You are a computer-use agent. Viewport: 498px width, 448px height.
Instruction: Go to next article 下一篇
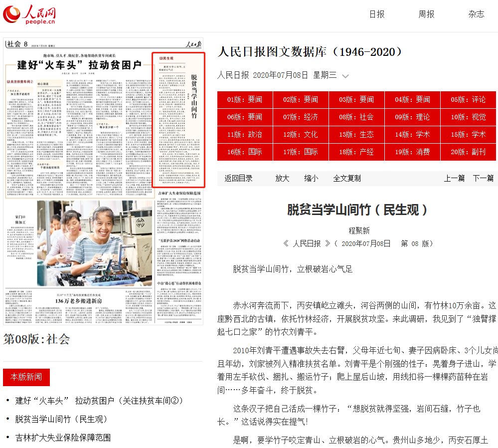coord(483,179)
